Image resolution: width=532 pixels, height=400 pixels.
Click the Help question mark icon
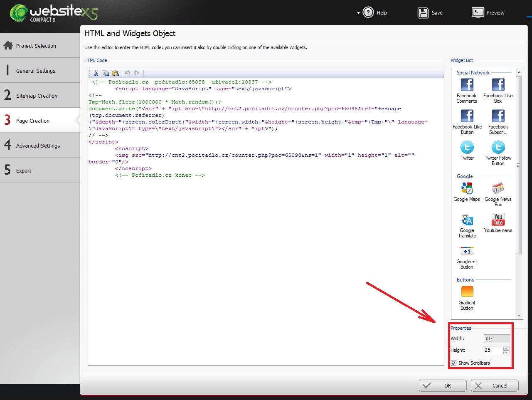click(x=368, y=12)
